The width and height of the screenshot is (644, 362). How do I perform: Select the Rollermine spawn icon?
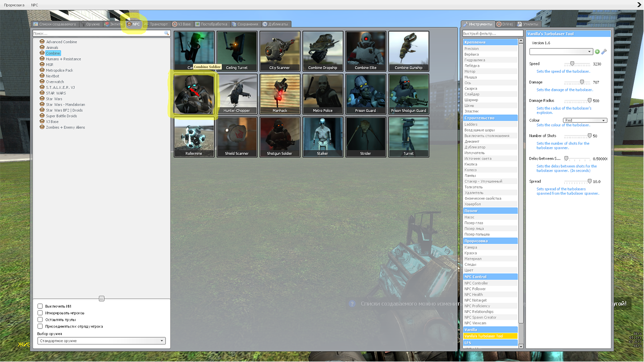pos(194,137)
